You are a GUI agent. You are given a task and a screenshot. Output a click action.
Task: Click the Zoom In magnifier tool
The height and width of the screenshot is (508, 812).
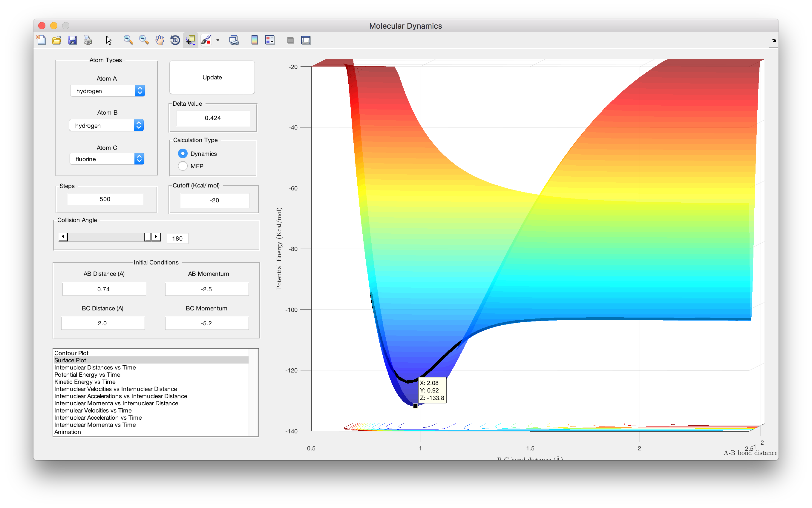coord(128,40)
